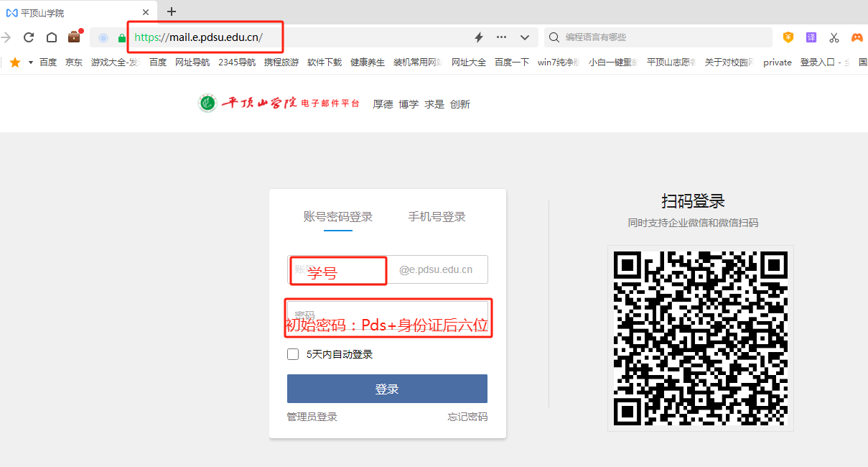This screenshot has height=467, width=868.
Task: Open the 游戏大全 bookmark
Action: (115, 63)
